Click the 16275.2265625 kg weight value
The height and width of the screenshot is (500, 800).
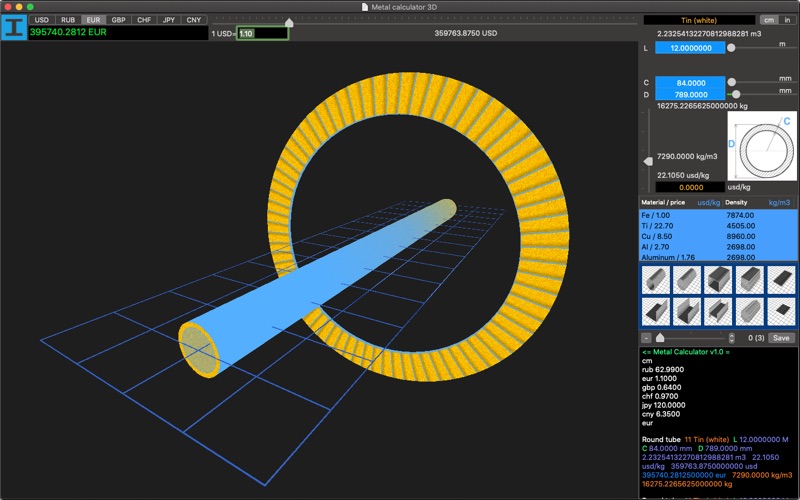point(702,106)
